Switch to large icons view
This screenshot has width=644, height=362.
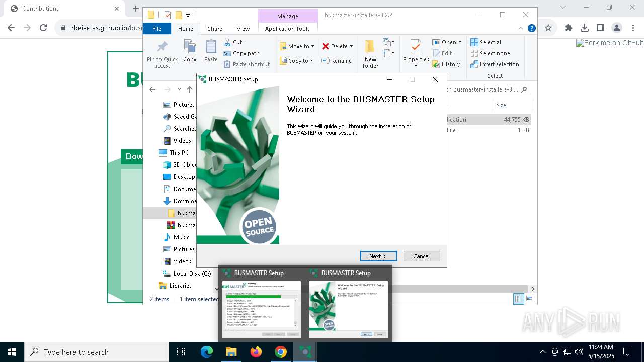point(529,299)
